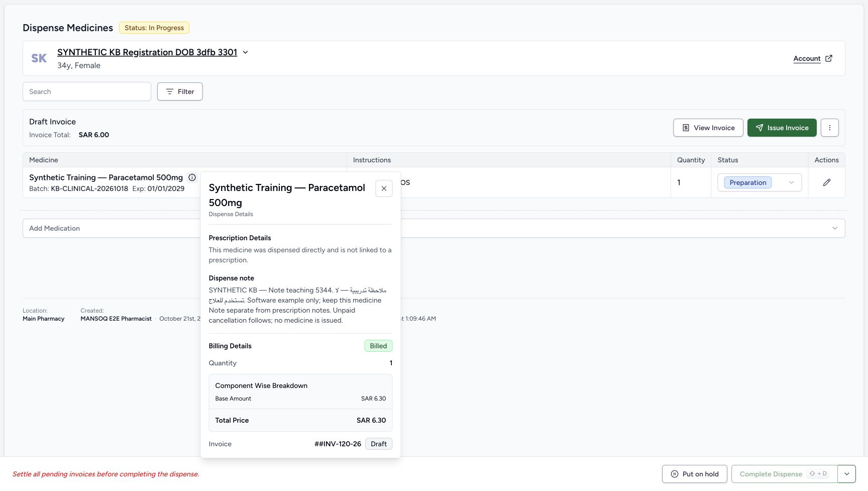
Task: Open Complete Dispense split-button arrow
Action: (x=847, y=474)
